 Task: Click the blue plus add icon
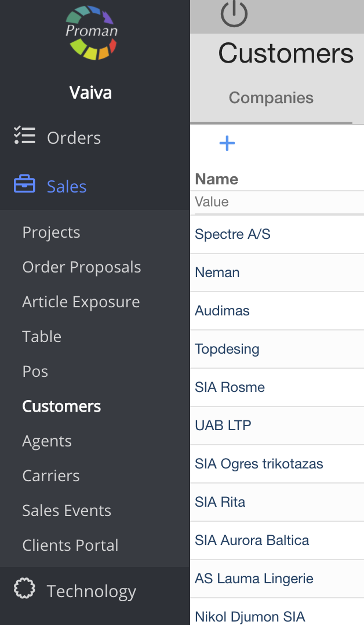(227, 143)
